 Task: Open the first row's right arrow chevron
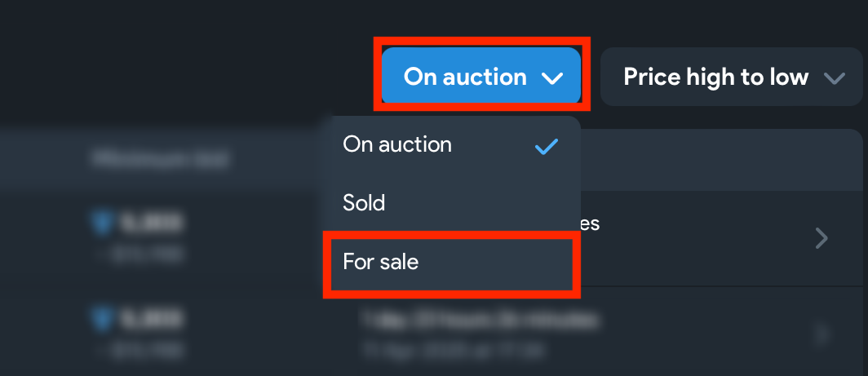pyautogui.click(x=822, y=238)
